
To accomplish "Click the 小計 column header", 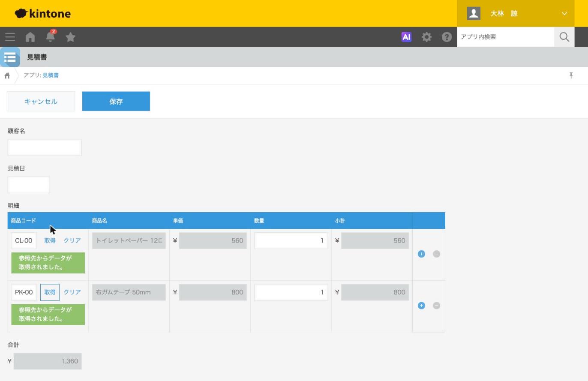I will [372, 221].
